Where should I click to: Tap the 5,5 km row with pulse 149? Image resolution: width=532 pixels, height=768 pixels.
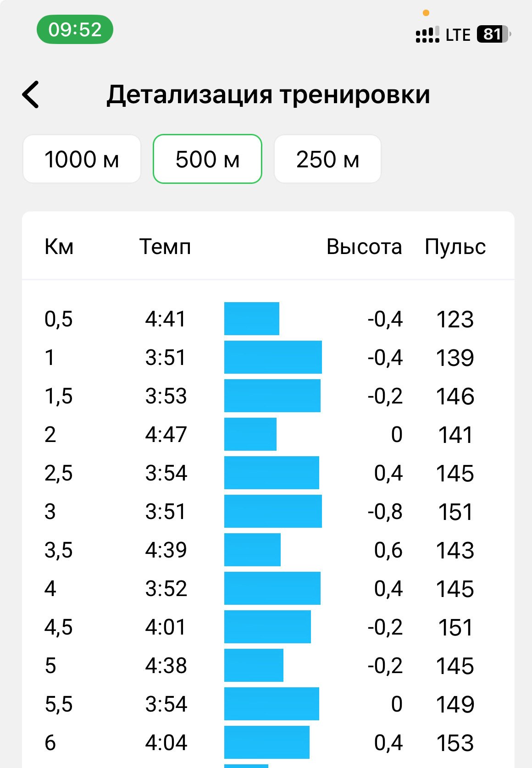click(x=268, y=704)
